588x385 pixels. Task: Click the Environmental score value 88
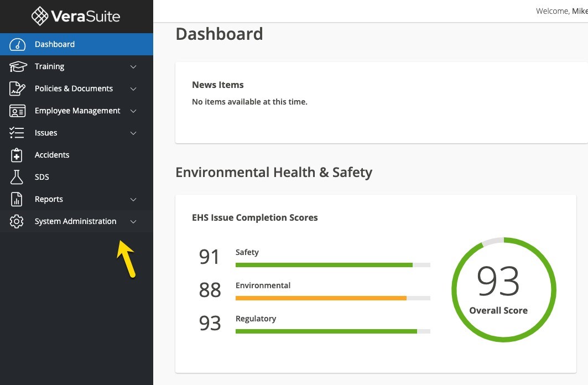point(210,290)
